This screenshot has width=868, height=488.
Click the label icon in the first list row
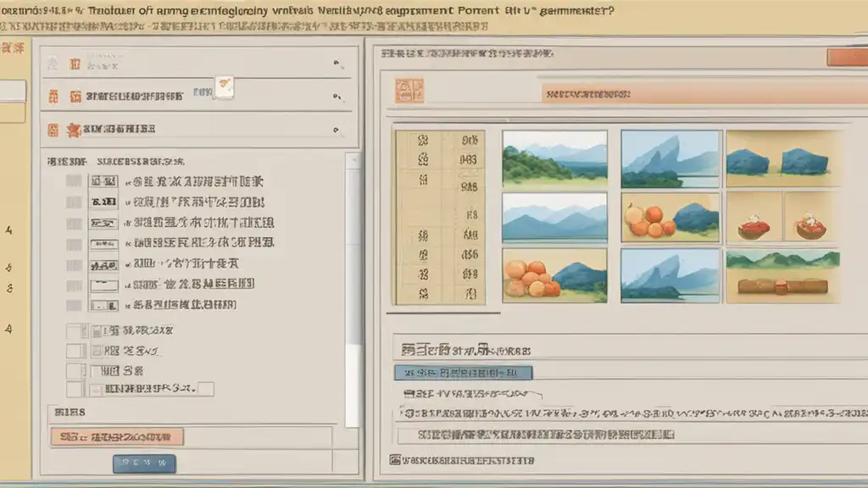click(103, 181)
